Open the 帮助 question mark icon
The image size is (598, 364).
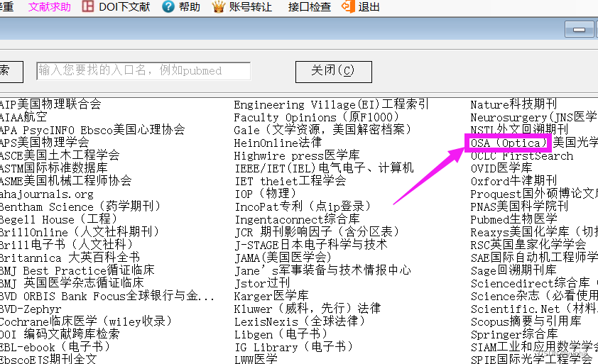168,6
